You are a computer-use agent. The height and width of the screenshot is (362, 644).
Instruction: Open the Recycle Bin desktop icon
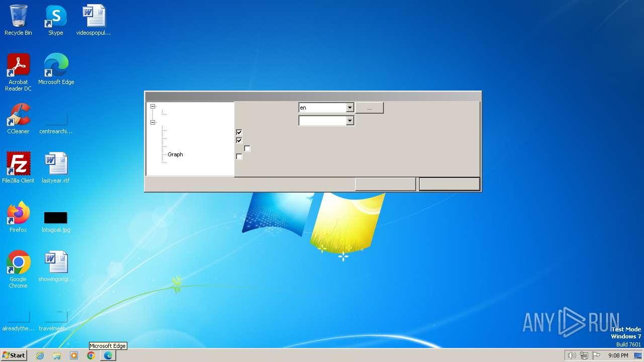(18, 20)
